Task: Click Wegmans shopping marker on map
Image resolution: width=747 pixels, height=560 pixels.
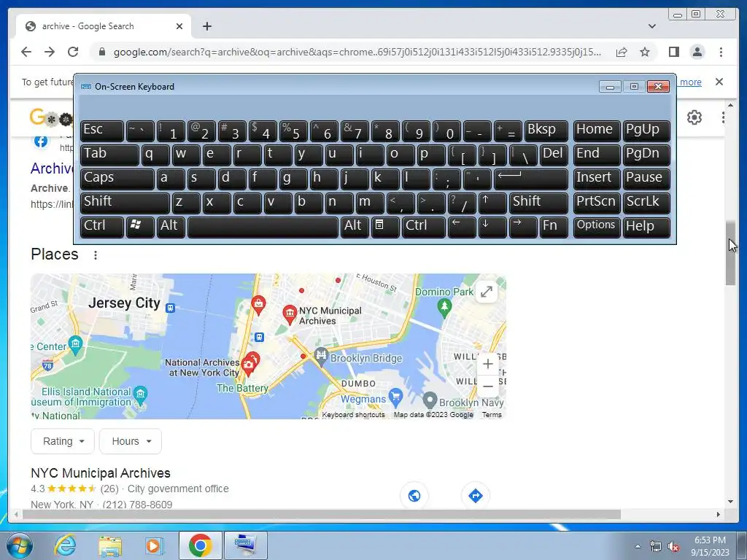Action: (395, 397)
